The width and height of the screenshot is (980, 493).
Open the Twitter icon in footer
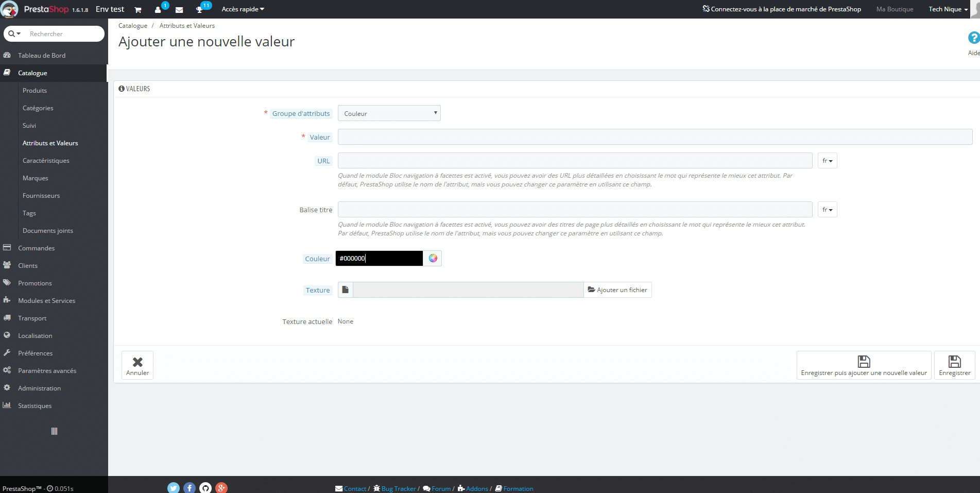point(174,488)
